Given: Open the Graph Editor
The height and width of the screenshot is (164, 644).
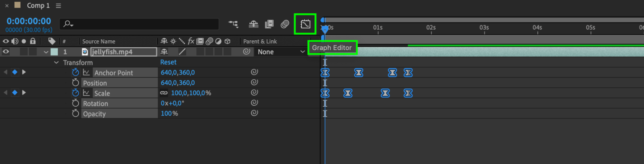Looking at the screenshot, I should tap(305, 24).
